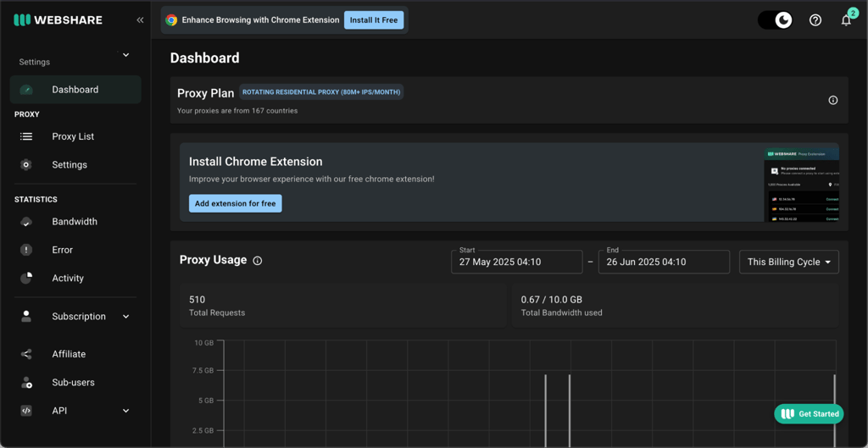
Task: Click the Sub-users icon
Action: [26, 382]
